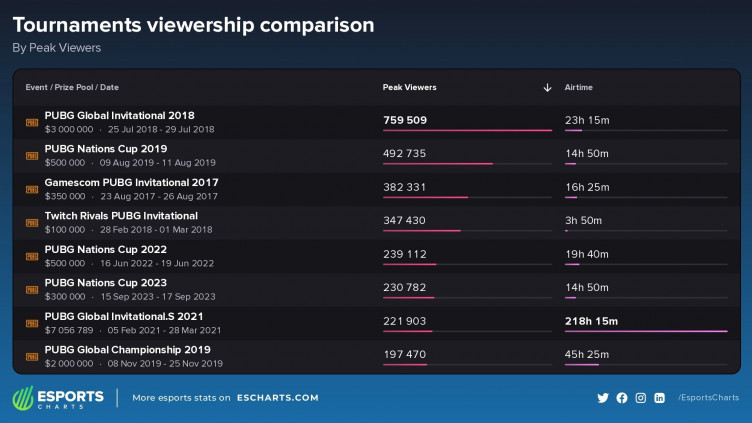Open Twitch Rivals PUBG Invitational title

tap(121, 216)
